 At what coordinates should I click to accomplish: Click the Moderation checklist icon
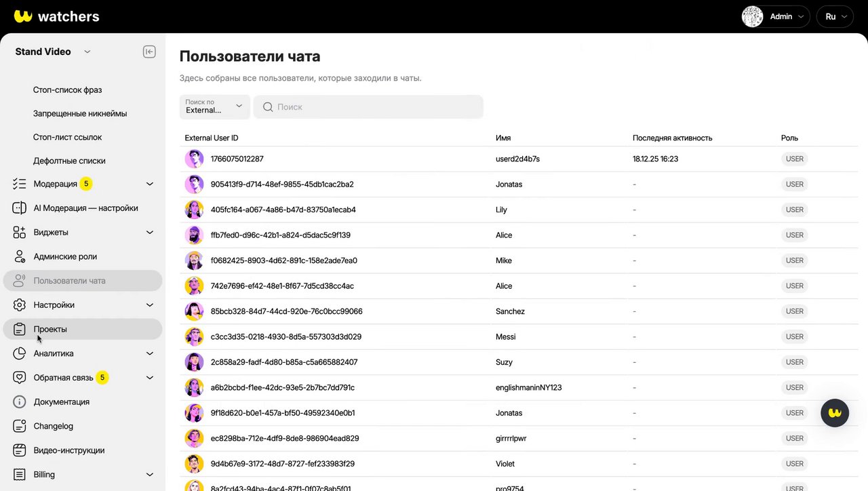pos(20,184)
